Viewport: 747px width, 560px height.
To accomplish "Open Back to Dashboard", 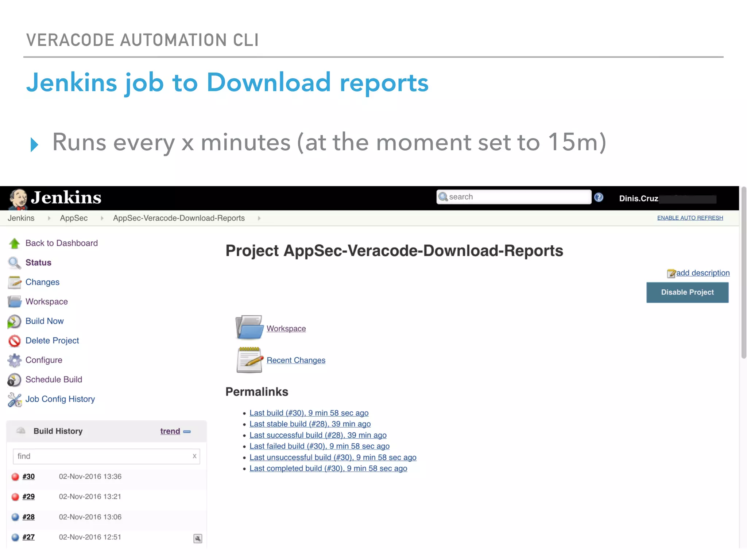I will (62, 243).
